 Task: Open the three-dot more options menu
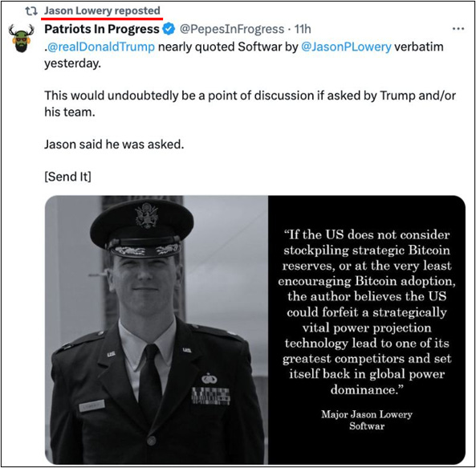click(x=458, y=29)
